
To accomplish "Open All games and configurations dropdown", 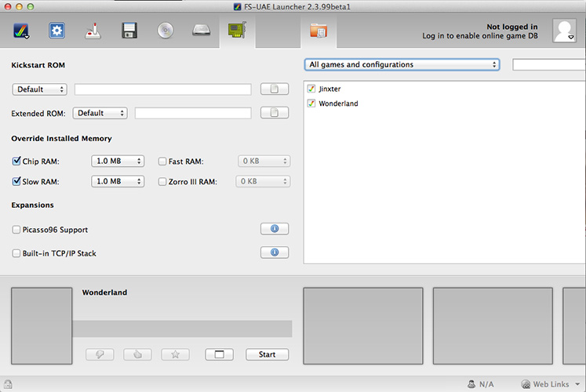I will pos(402,65).
